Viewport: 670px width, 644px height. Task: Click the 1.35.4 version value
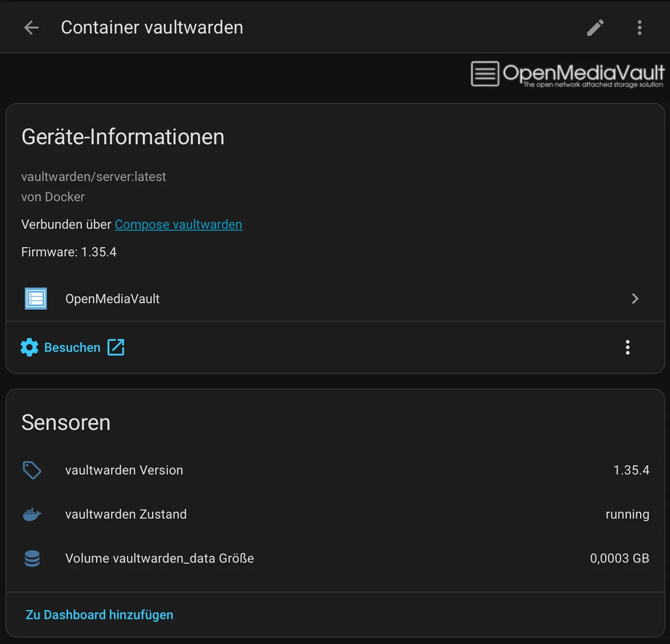[x=631, y=470]
